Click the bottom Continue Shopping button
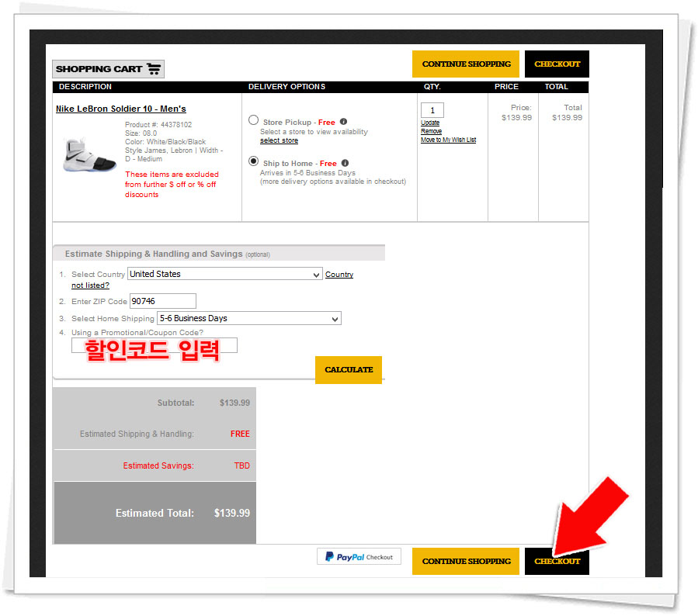Screen dimensions: 698x616 [x=466, y=561]
